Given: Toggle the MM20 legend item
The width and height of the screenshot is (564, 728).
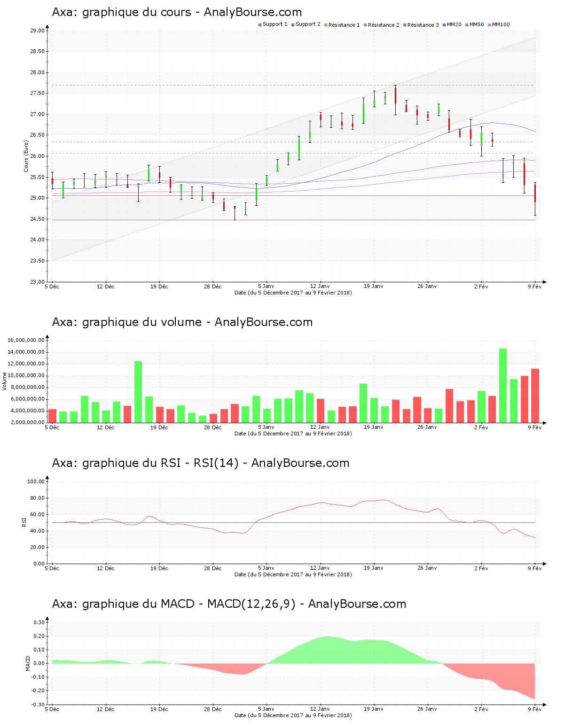Looking at the screenshot, I should [x=454, y=24].
